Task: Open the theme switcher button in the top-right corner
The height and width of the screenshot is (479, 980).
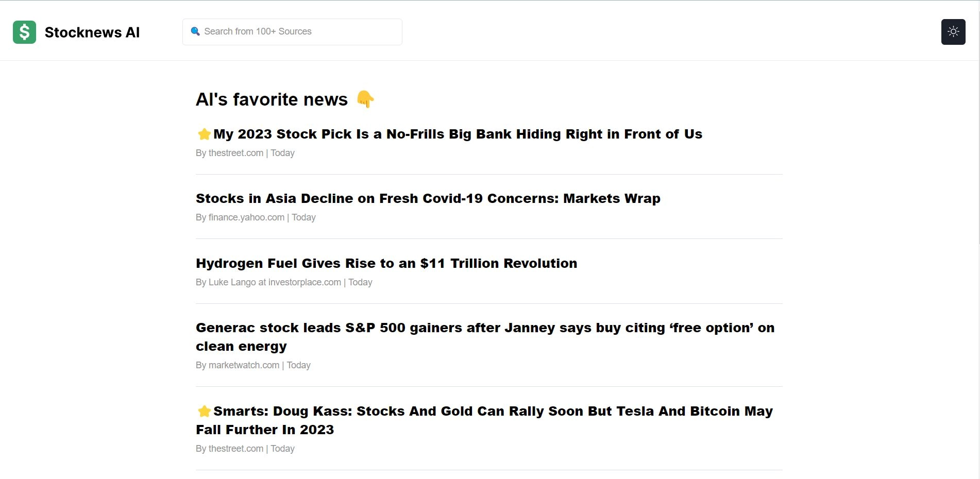Action: 953,31
